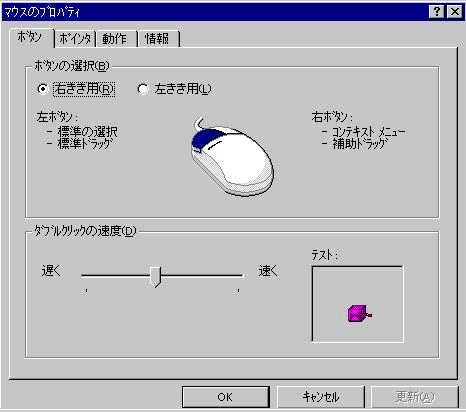Select the 右きき用(R) radio button

tap(43, 89)
